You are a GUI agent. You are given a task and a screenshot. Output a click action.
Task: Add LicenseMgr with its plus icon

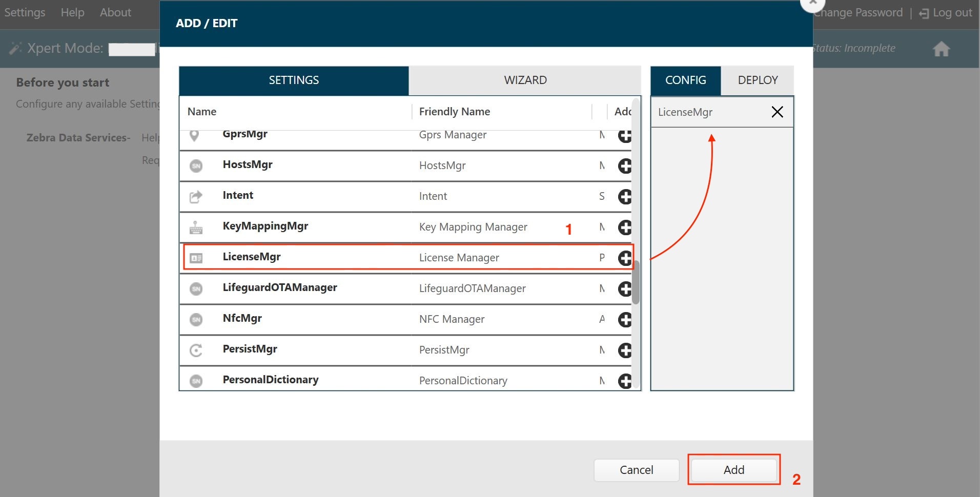[624, 258]
